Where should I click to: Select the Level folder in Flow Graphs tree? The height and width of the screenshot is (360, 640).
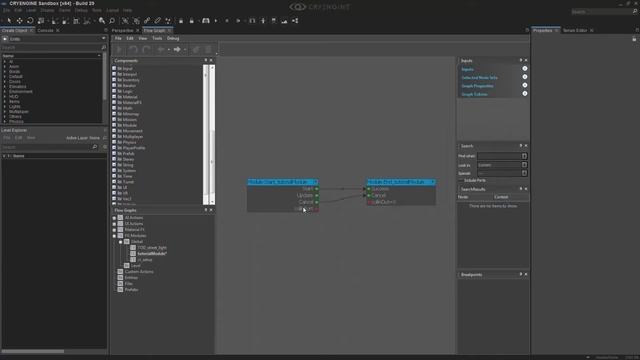pos(136,266)
